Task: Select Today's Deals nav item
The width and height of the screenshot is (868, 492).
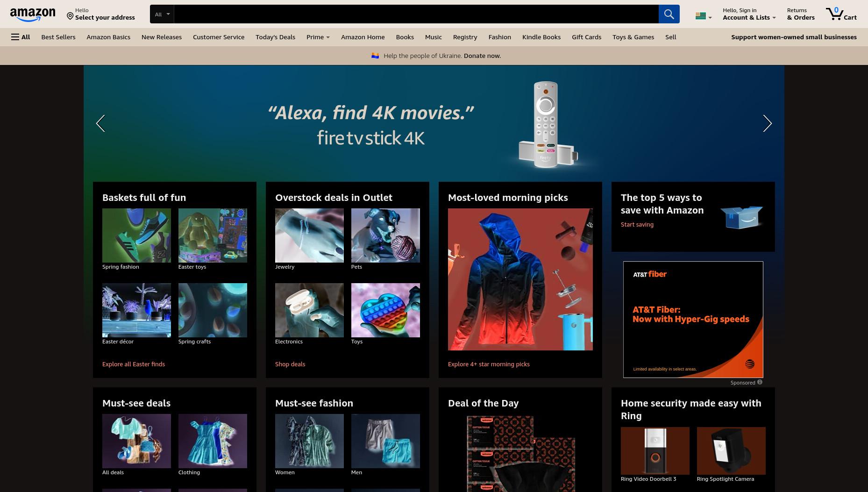Action: (275, 37)
